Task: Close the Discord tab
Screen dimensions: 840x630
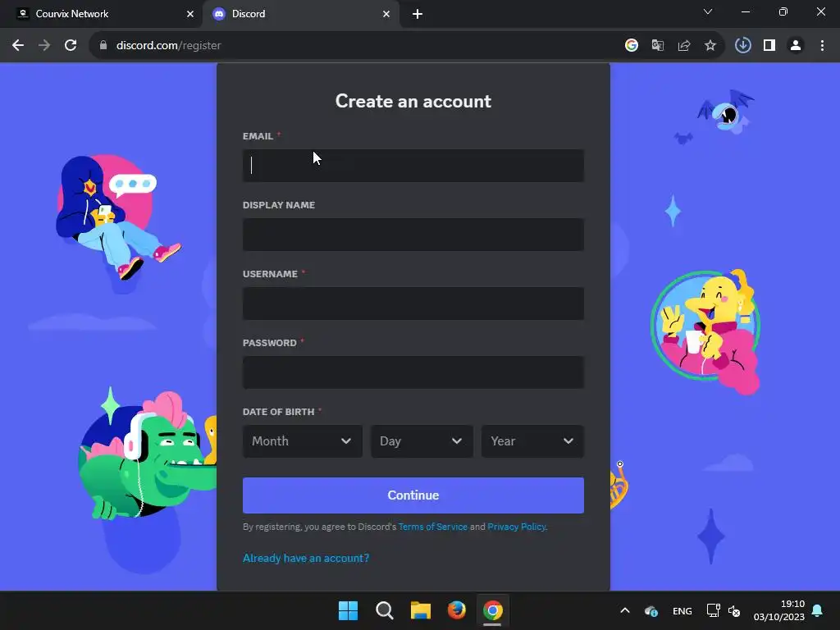Action: (x=386, y=14)
